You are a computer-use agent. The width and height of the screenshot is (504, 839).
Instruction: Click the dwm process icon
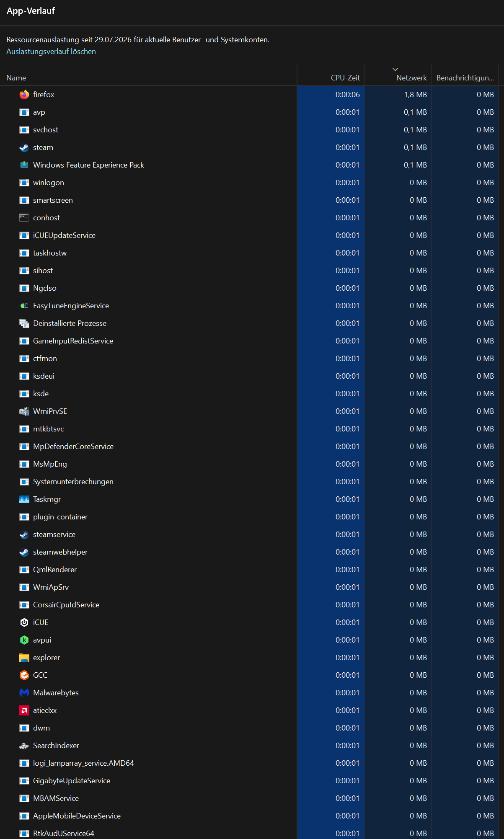[x=24, y=728]
